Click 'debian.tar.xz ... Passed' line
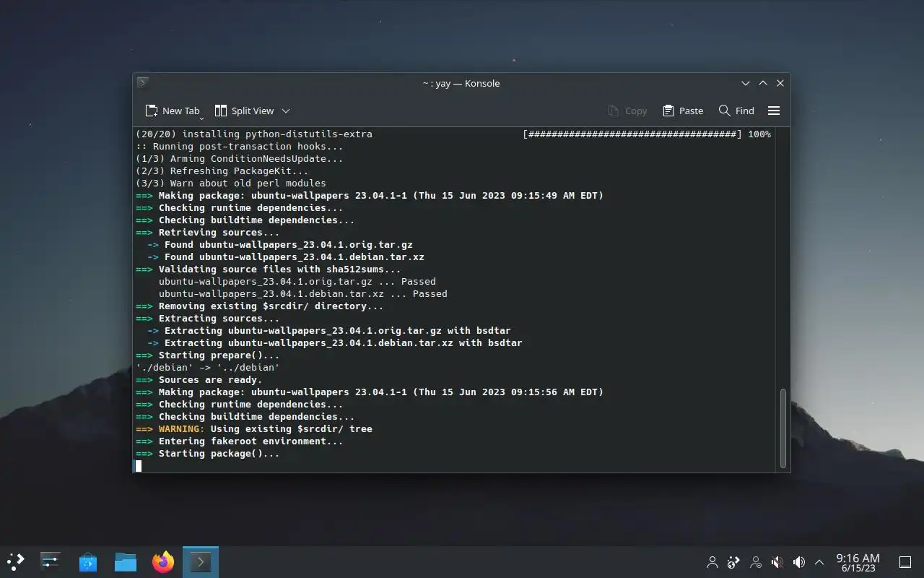The image size is (924, 578). pos(303,293)
